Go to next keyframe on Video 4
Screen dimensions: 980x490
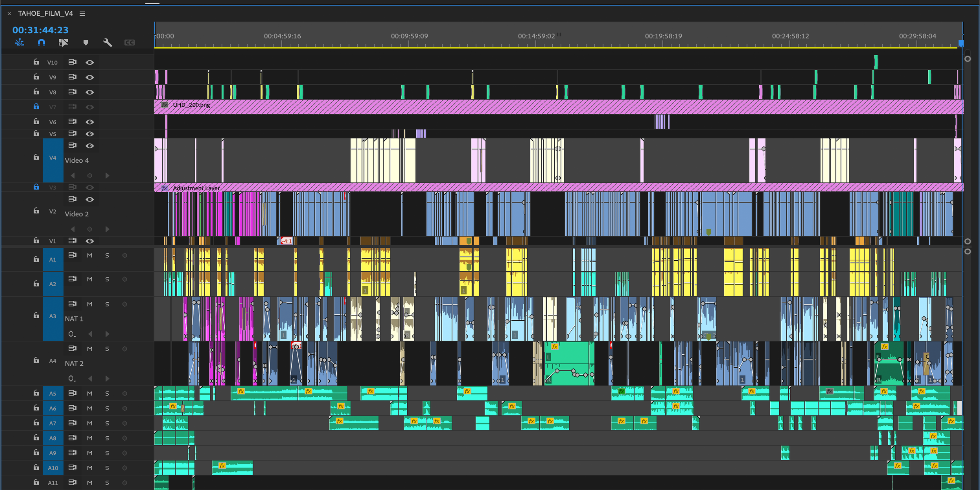coord(107,176)
